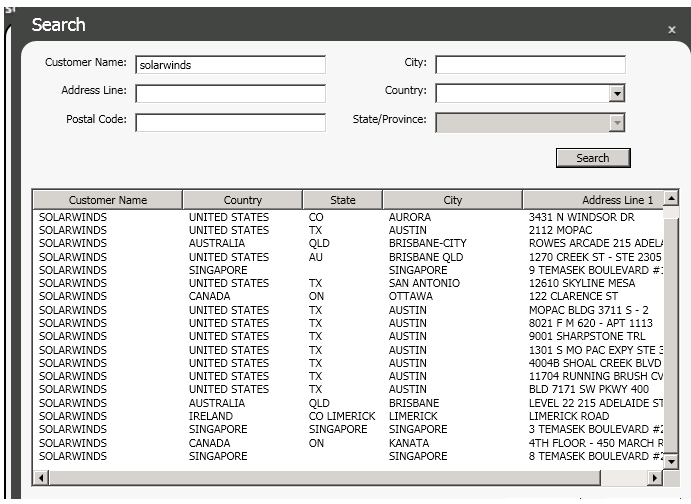Click the CO LIMERICK state cell
The image size is (691, 504).
[342, 416]
